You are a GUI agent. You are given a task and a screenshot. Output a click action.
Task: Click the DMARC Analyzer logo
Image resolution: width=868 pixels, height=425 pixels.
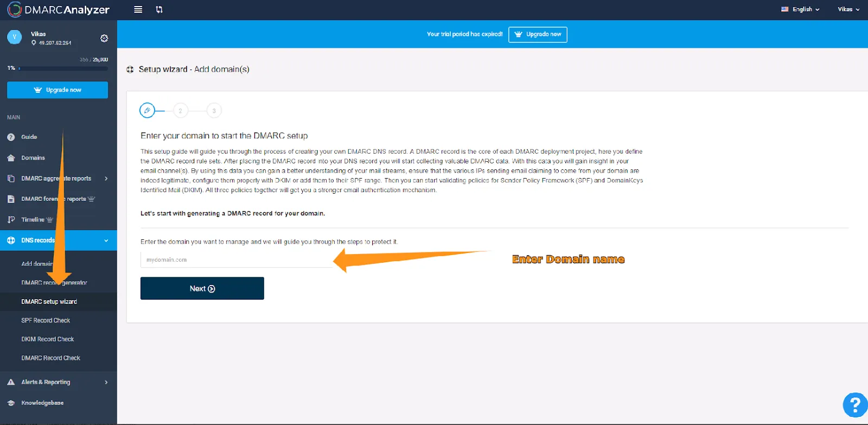(58, 10)
